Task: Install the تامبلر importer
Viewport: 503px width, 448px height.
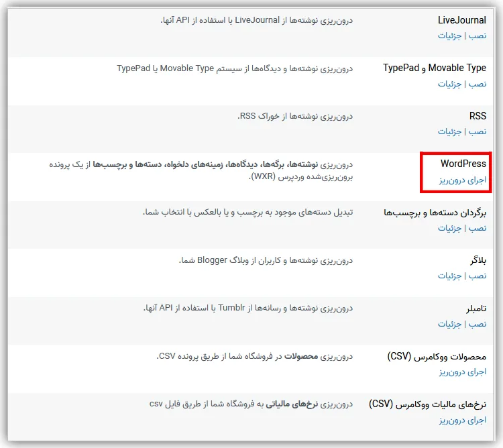Action: pos(478,324)
